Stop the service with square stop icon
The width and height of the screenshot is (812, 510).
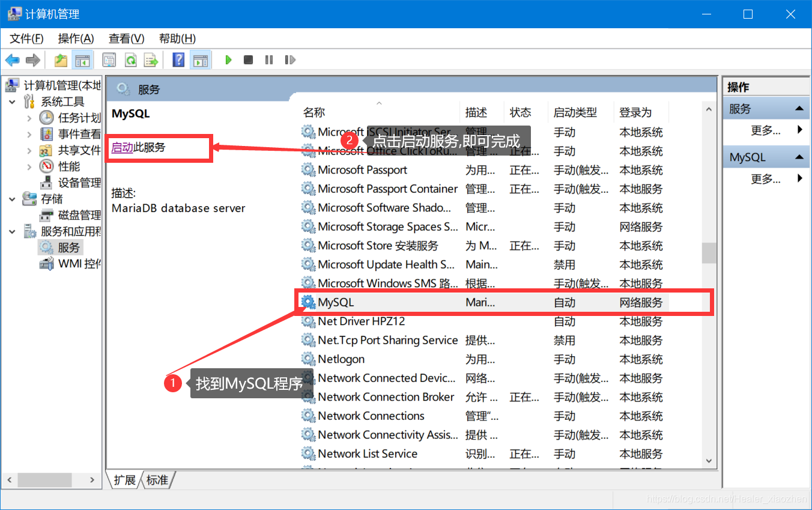click(248, 60)
